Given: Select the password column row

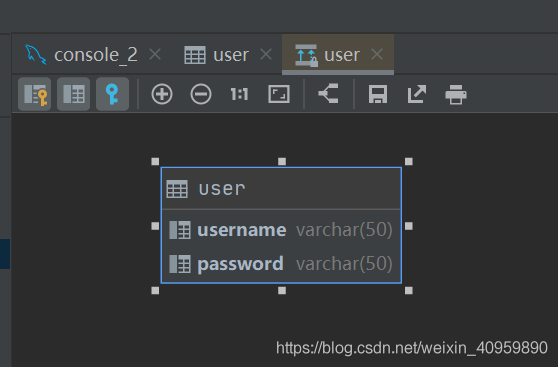Looking at the screenshot, I should click(x=281, y=264).
